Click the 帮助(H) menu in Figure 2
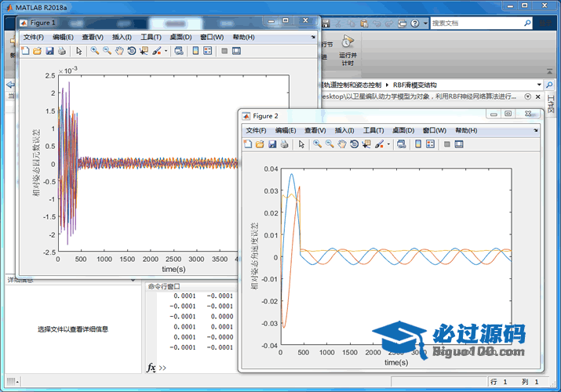 [x=465, y=130]
